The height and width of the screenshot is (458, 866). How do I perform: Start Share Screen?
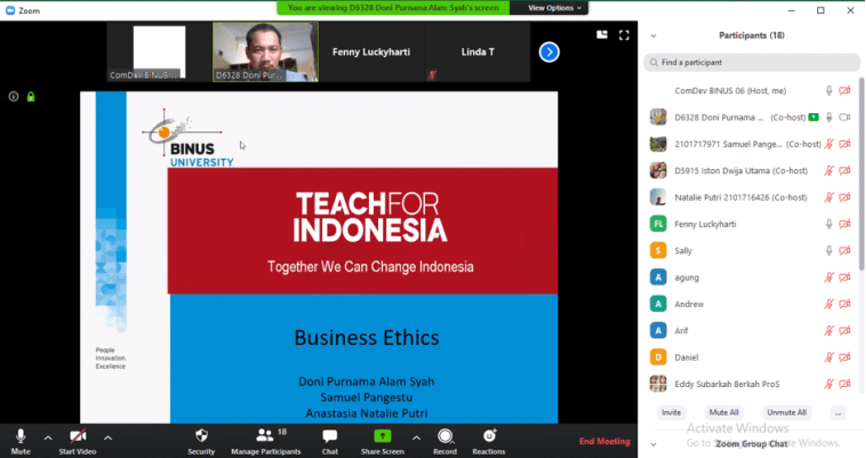382,441
